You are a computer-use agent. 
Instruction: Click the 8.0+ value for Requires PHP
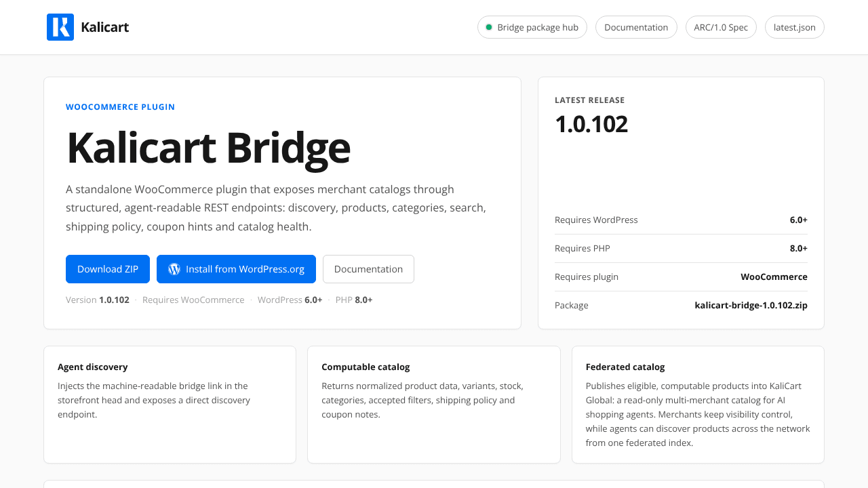click(799, 248)
